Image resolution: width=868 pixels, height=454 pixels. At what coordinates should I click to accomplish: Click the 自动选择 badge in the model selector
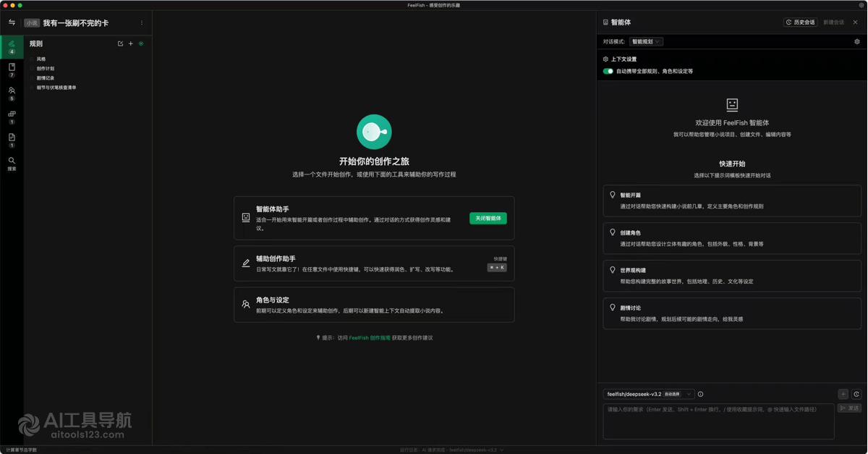click(x=672, y=395)
